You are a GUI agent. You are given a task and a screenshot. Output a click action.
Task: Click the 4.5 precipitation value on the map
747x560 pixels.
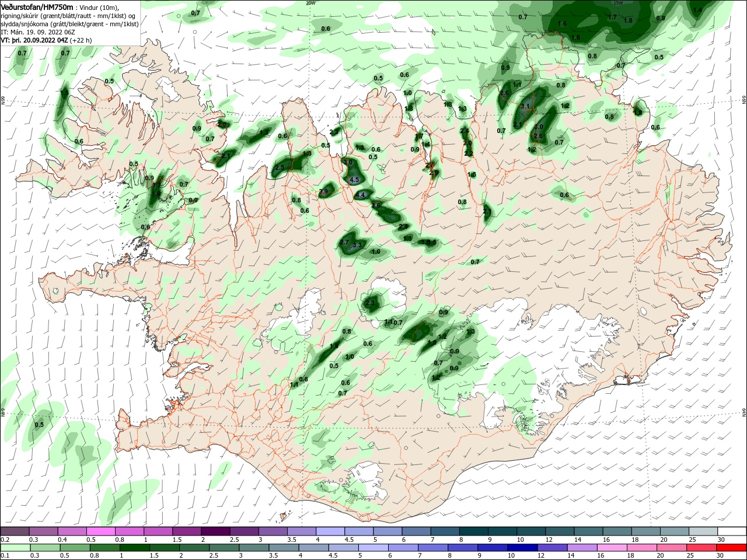[x=354, y=180]
